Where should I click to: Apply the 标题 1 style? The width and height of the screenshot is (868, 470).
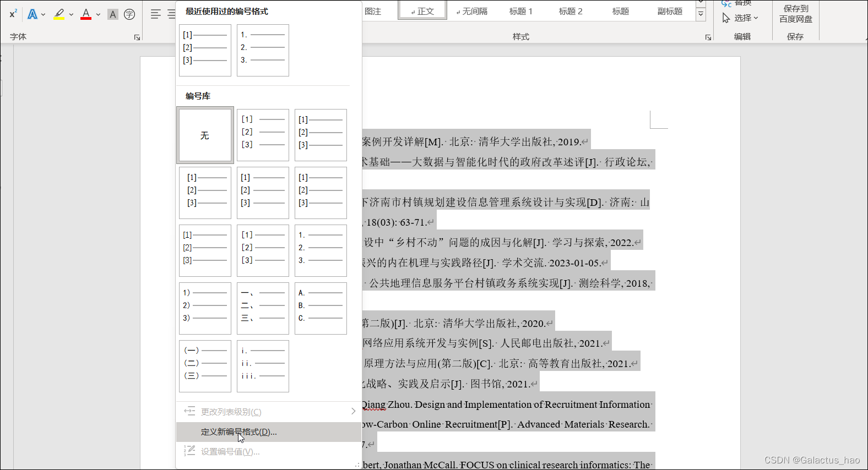point(520,11)
